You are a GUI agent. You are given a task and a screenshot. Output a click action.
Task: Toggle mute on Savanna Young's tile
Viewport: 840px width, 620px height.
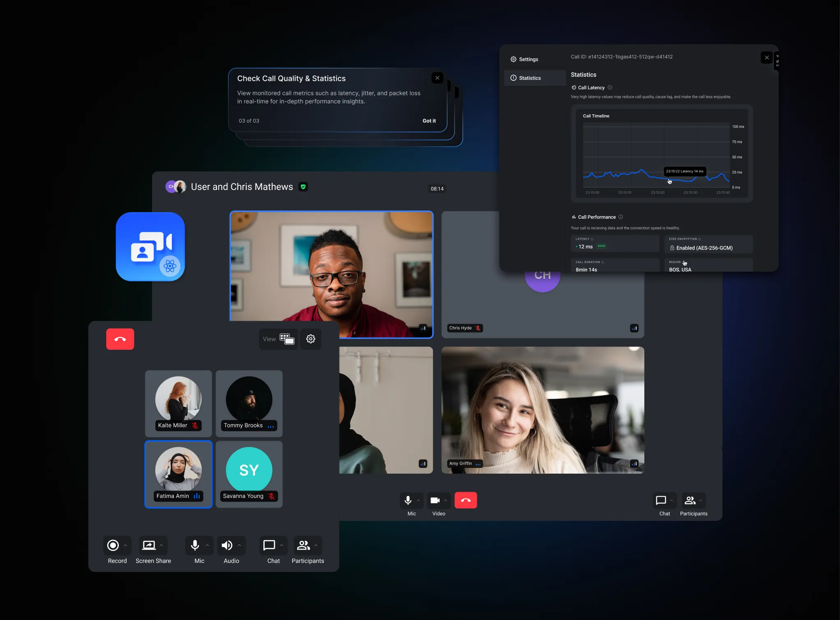(x=272, y=496)
